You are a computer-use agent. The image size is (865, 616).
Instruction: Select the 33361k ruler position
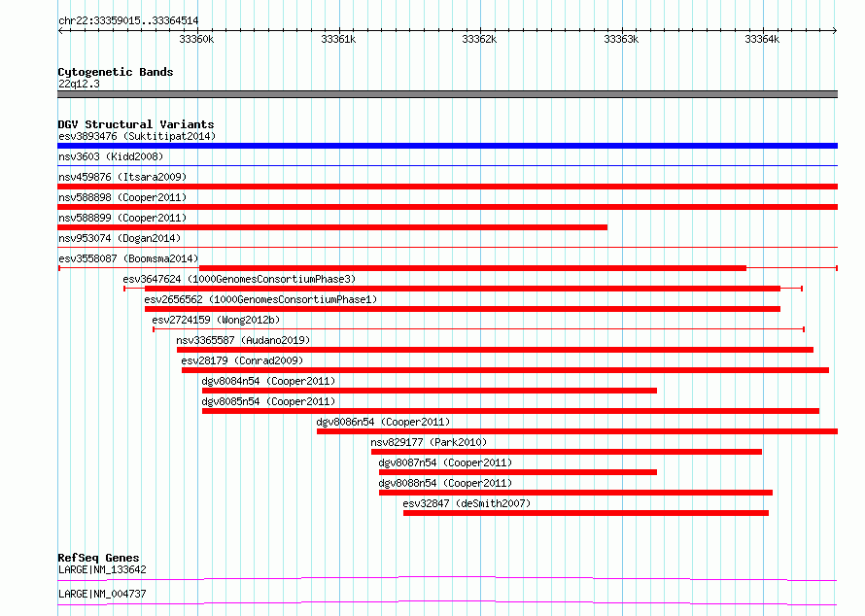338,39
